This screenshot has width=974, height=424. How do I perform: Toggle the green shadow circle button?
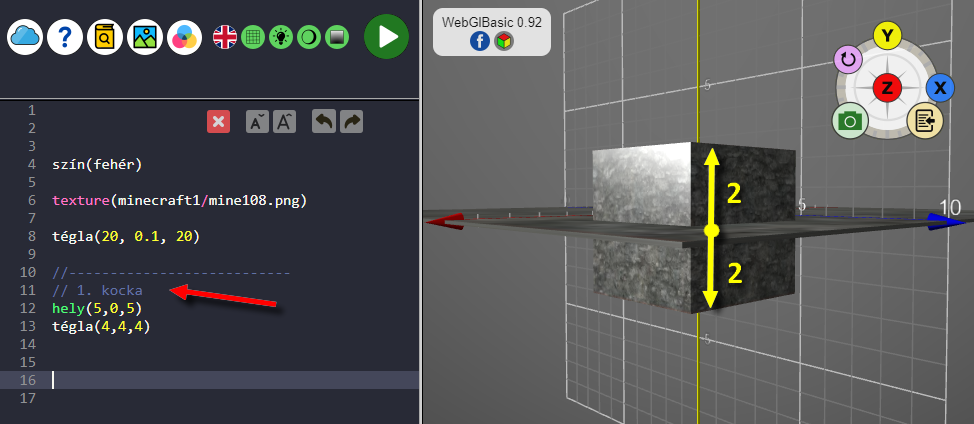click(x=309, y=37)
